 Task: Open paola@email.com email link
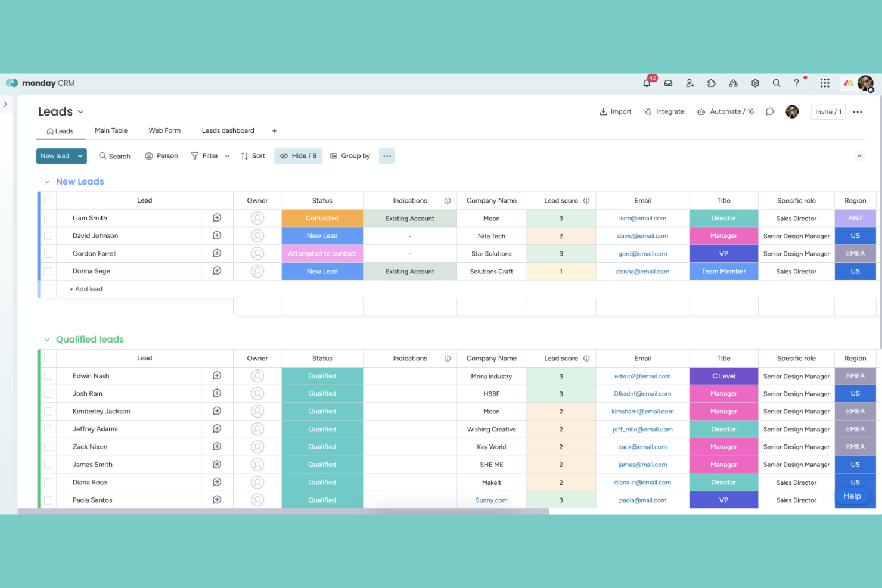tap(642, 500)
